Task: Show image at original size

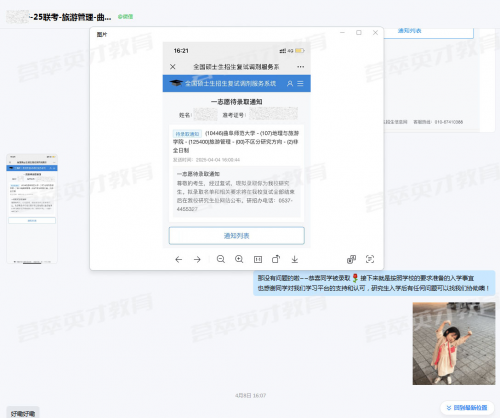Action: (x=258, y=259)
